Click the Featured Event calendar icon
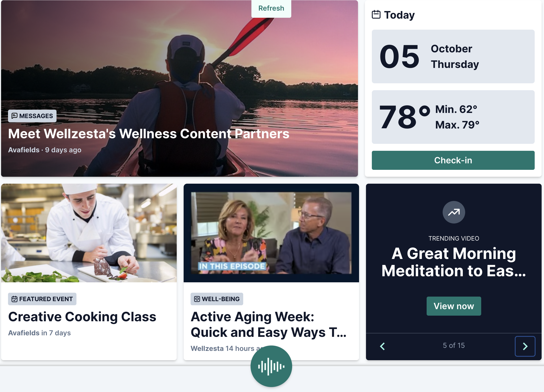The height and width of the screenshot is (392, 544). 14,299
